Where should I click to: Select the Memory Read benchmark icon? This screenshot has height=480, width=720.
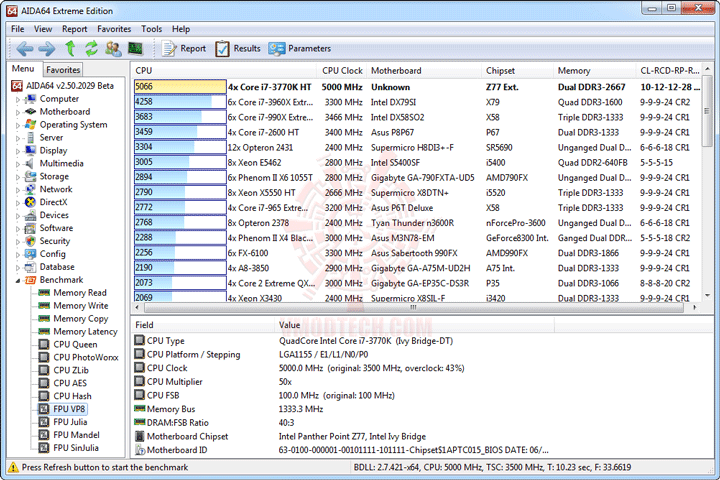point(44,293)
